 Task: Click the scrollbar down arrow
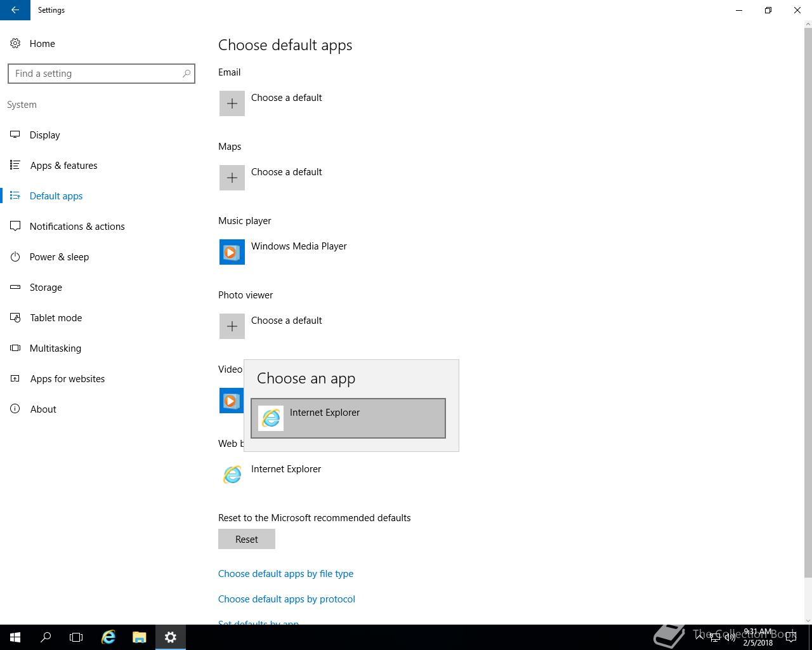[x=808, y=620]
